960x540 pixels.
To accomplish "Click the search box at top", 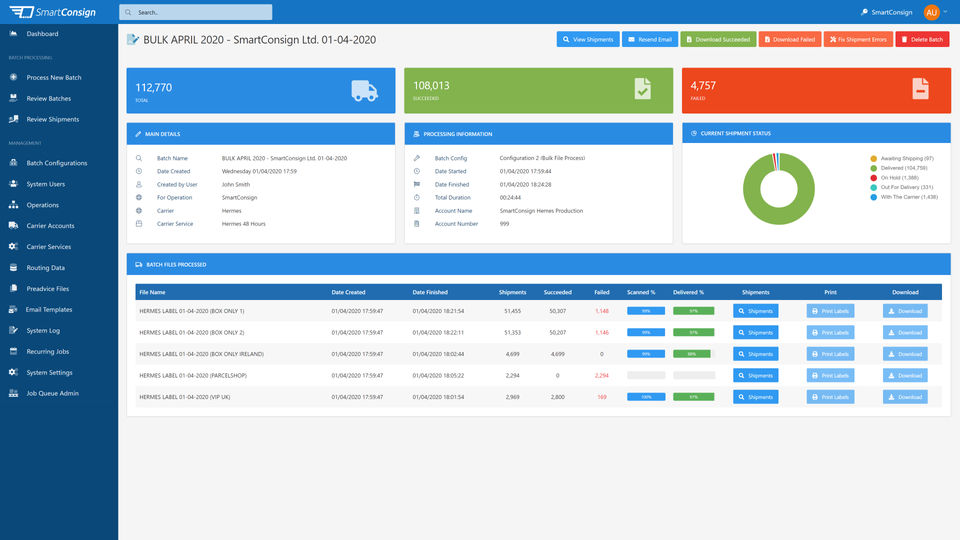I will point(196,12).
